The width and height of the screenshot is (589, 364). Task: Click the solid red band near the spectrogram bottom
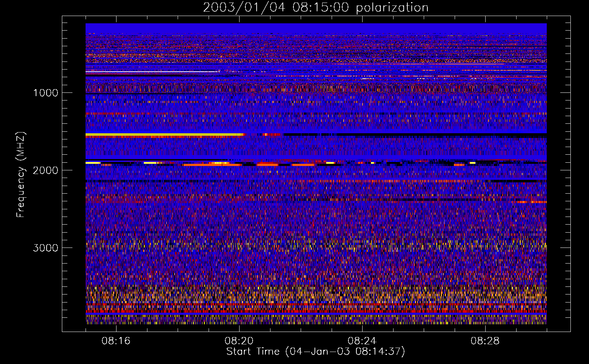316,312
